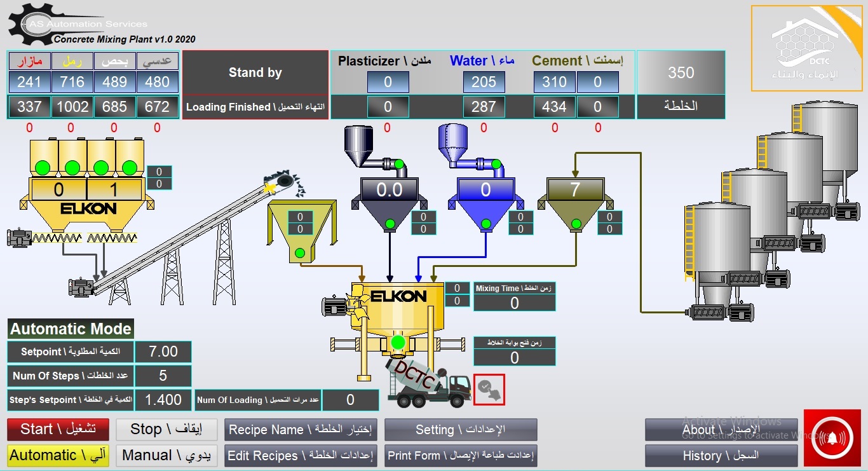Click the Num Of Steps field
This screenshot has width=868, height=471.
(x=163, y=376)
